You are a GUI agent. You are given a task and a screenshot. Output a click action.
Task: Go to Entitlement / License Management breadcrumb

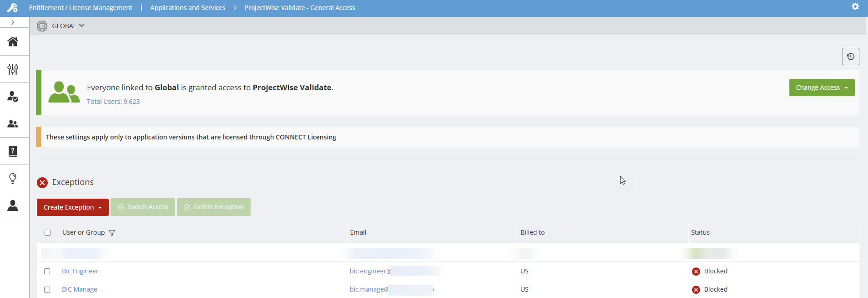click(x=81, y=8)
